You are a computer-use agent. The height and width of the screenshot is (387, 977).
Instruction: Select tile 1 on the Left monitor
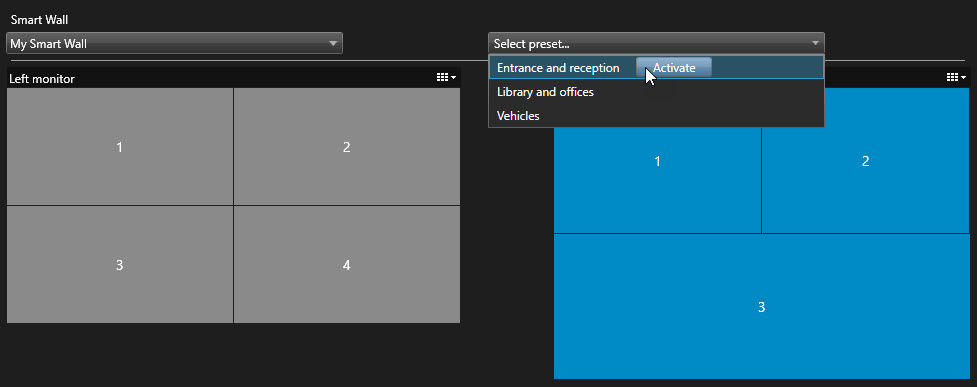(120, 147)
